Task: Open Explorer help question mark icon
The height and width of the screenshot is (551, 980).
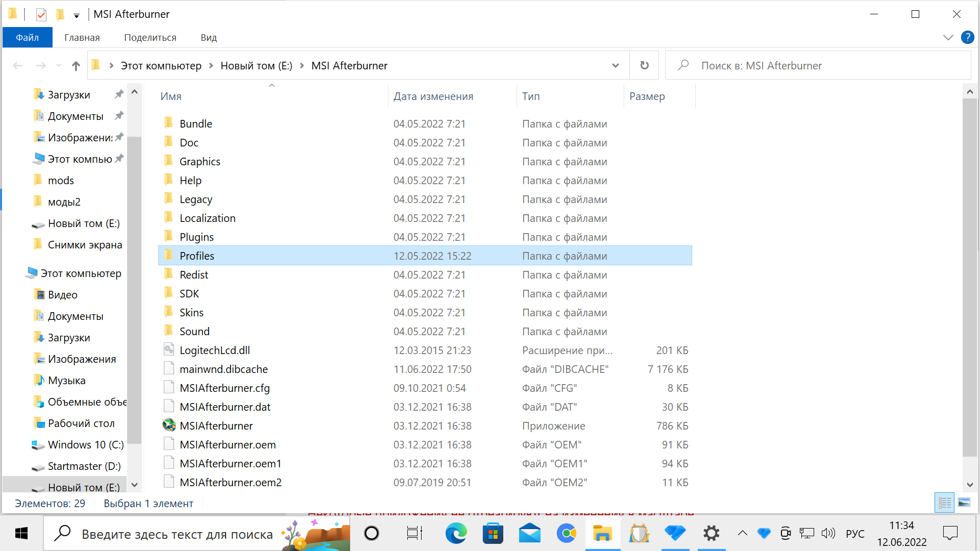Action: click(967, 37)
